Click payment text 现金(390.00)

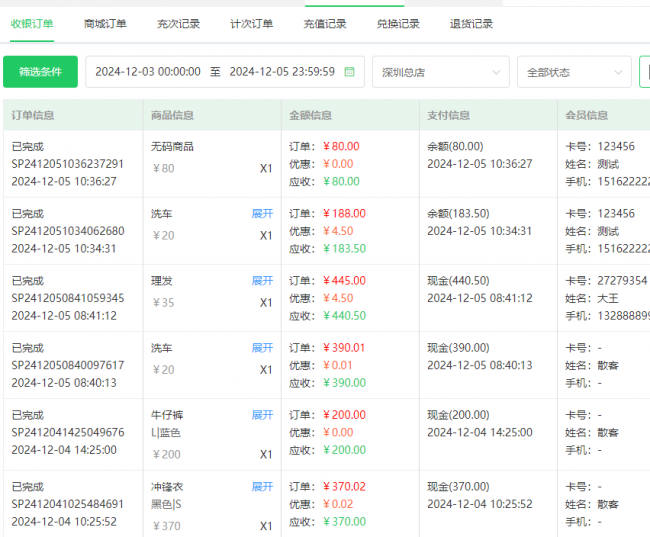(458, 348)
